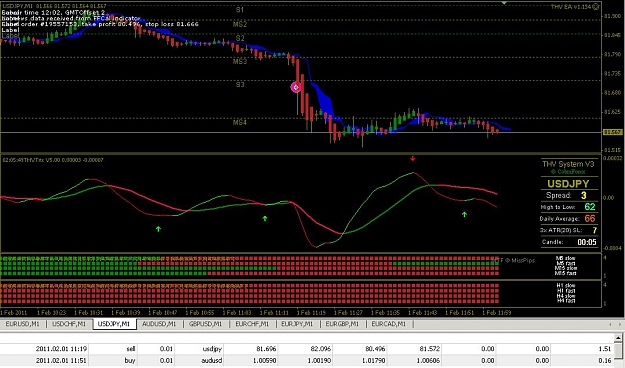The height and width of the screenshot is (368, 625).
Task: Click the THV EA smiley face icon
Action: (x=596, y=6)
